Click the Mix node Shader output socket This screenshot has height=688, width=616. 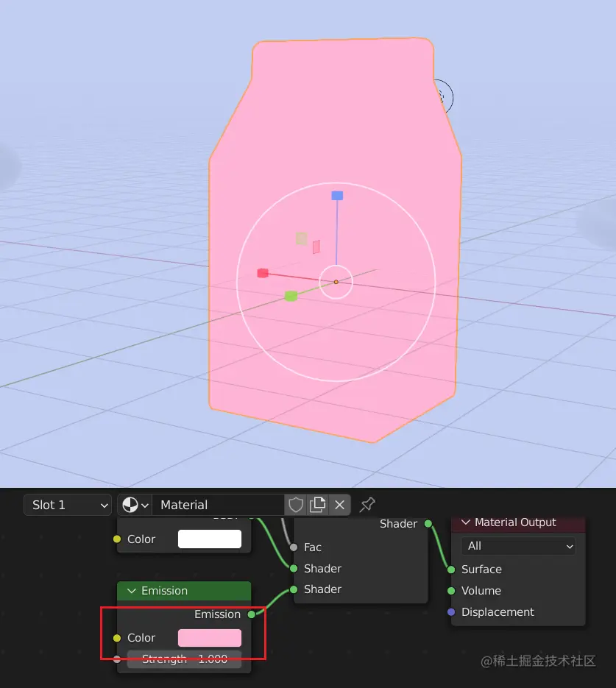point(428,523)
